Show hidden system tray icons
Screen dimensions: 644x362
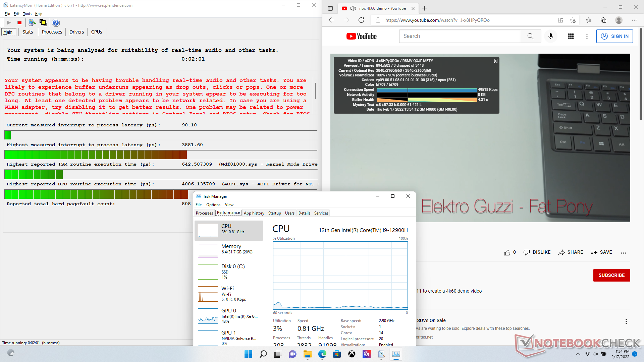click(x=578, y=354)
